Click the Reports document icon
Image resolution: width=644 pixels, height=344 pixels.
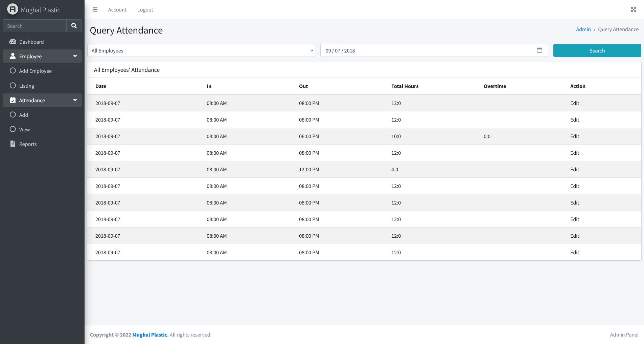(x=13, y=144)
